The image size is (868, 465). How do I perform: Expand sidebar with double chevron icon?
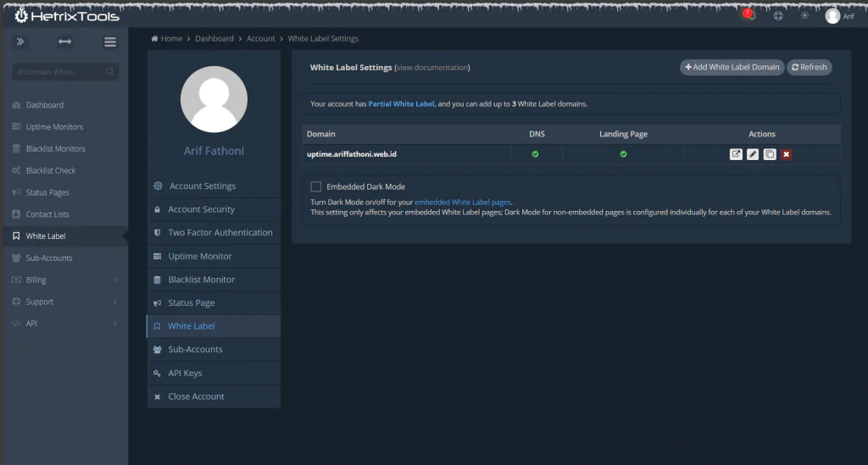(x=20, y=42)
